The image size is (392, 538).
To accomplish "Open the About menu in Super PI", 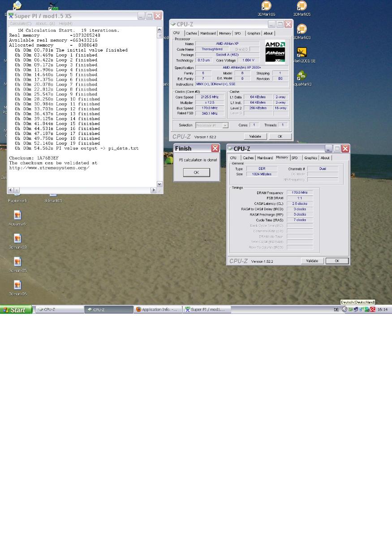I will [x=45, y=23].
